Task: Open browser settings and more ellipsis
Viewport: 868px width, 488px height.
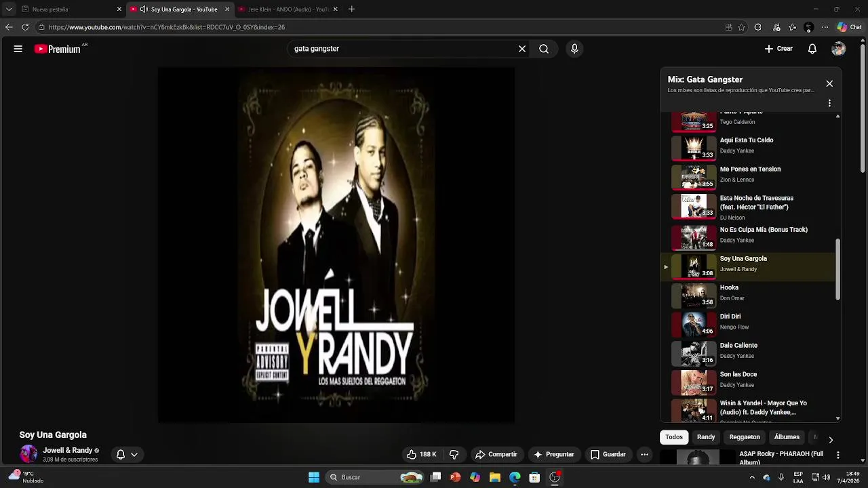Action: click(x=825, y=27)
